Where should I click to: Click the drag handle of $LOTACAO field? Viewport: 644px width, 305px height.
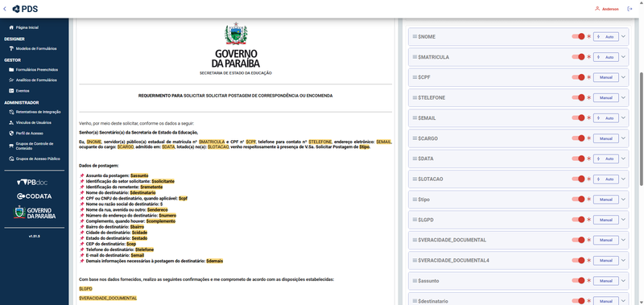415,179
